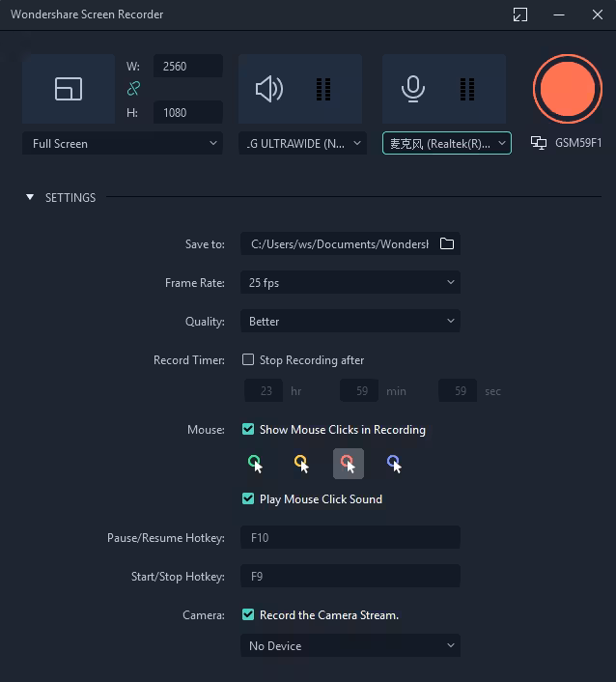
Task: Uncheck Record the Camera Stream
Action: point(248,614)
